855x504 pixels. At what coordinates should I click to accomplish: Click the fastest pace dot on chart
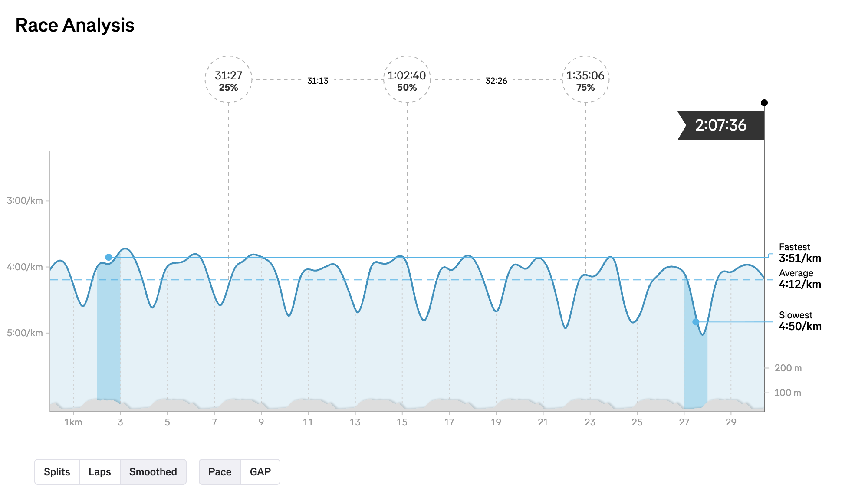[109, 257]
